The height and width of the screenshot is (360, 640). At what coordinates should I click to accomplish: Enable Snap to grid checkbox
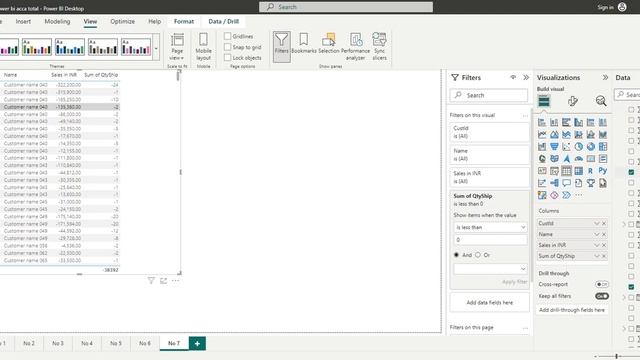[227, 47]
